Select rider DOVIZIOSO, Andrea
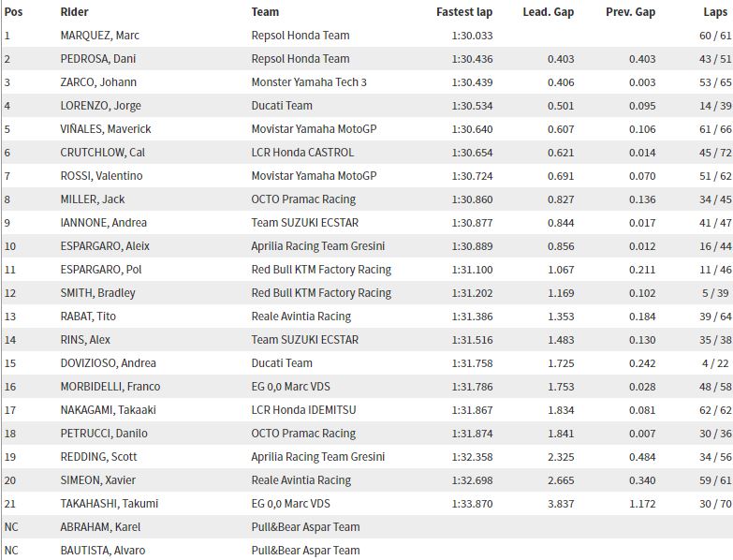733x560 pixels. pos(108,363)
